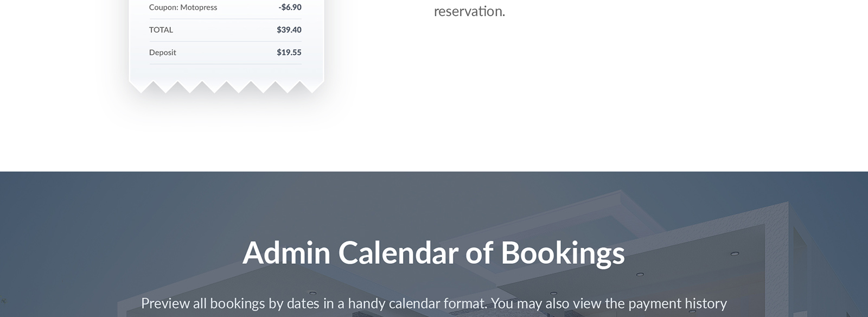Click the word Bookings in the heading
The width and height of the screenshot is (868, 317).
pyautogui.click(x=563, y=253)
